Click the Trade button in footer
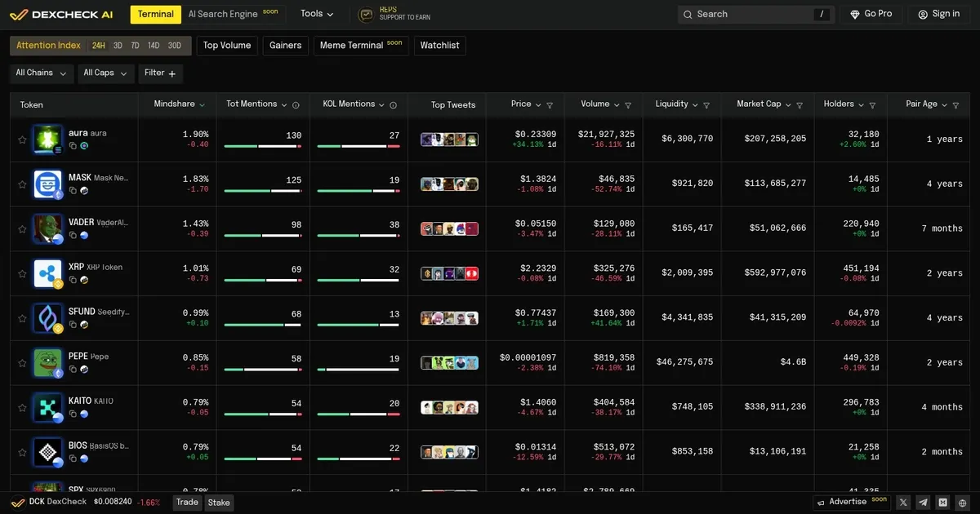Image resolution: width=980 pixels, height=514 pixels. (x=187, y=503)
